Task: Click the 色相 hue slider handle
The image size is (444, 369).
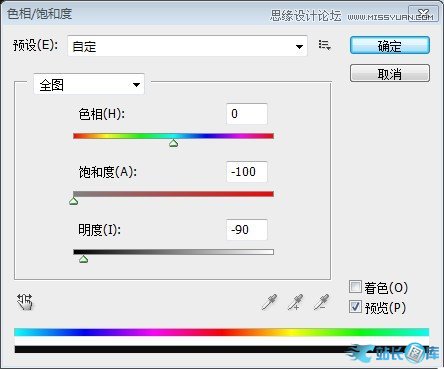Action: tap(173, 143)
